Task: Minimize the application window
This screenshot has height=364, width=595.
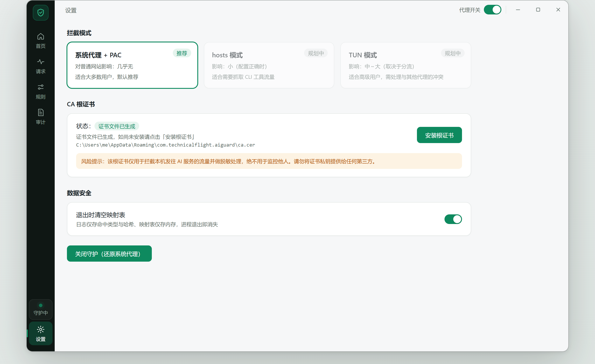Action: [x=518, y=10]
